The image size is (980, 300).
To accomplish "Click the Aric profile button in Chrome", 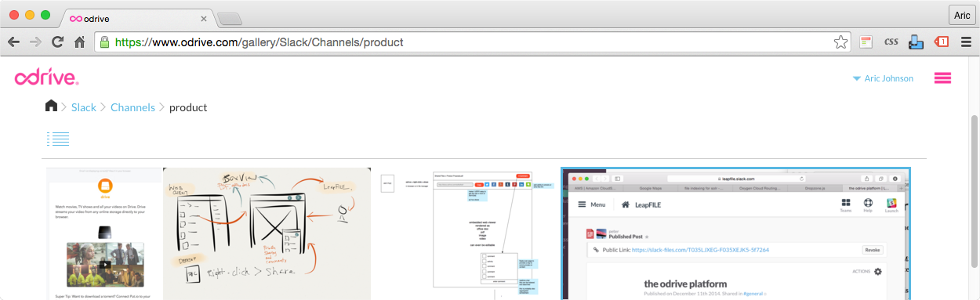I will (961, 16).
